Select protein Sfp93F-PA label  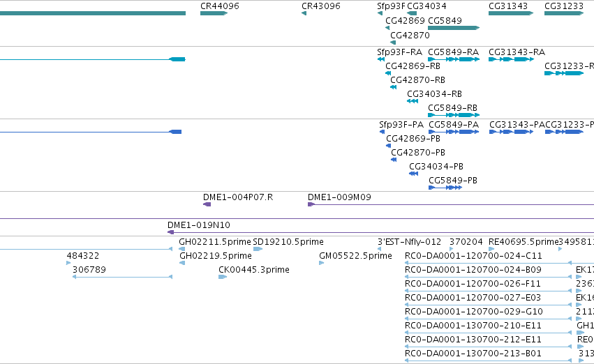(401, 125)
